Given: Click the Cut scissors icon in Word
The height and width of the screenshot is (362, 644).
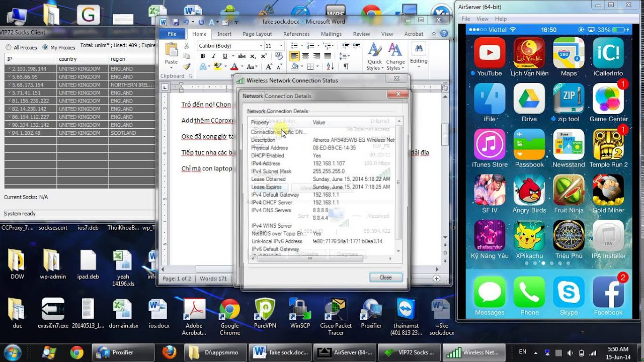Looking at the screenshot, I should 187,46.
